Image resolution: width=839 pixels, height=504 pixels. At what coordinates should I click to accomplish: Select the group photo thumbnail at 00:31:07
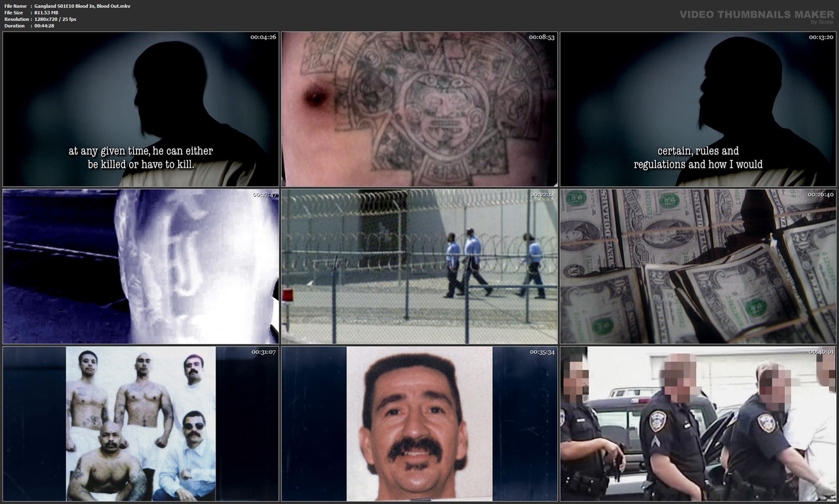coord(141,424)
